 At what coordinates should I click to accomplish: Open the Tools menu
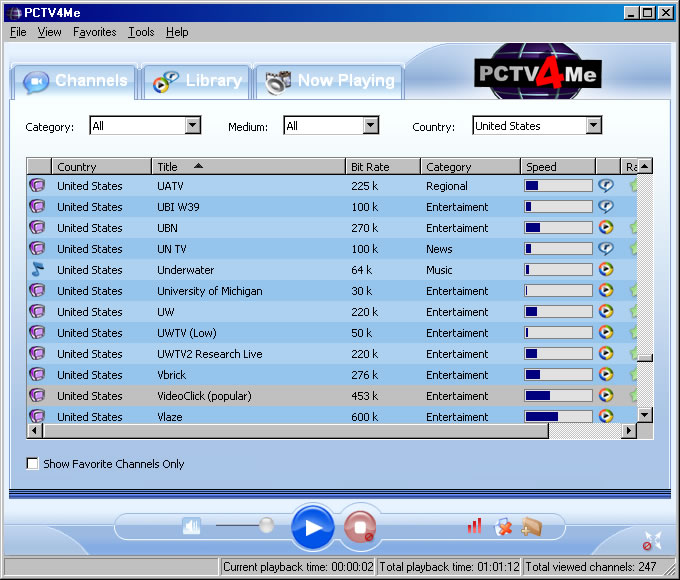point(141,32)
